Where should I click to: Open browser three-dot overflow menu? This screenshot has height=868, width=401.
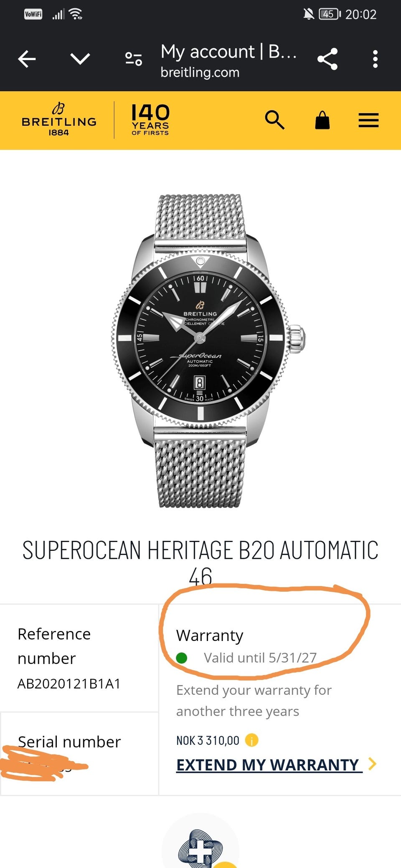[375, 59]
